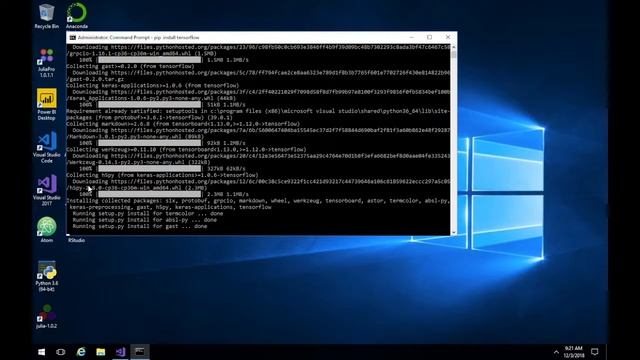Show hidden system tray icons

coord(556,352)
